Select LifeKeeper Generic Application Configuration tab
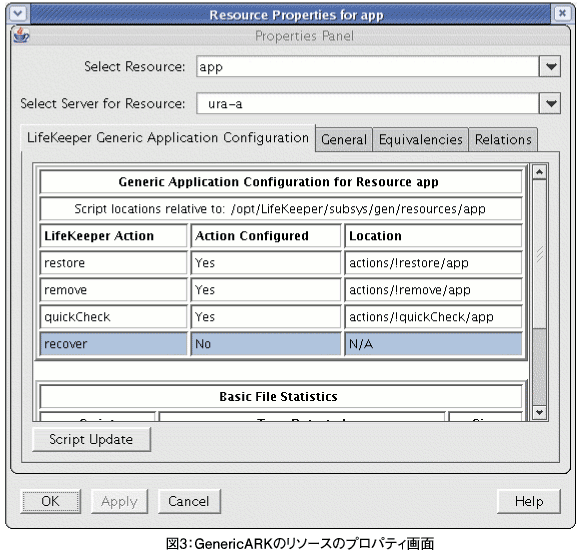 click(168, 138)
